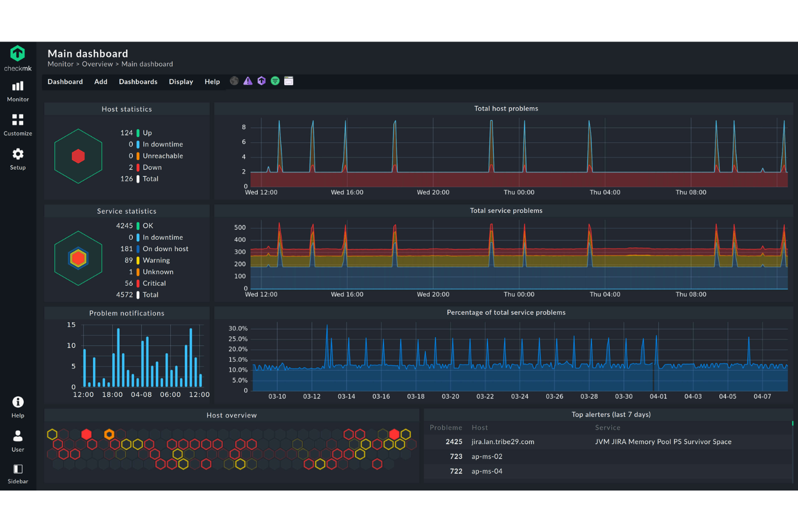Click the solid red hexagon in Host statistics
This screenshot has width=798, height=532.
pos(78,156)
